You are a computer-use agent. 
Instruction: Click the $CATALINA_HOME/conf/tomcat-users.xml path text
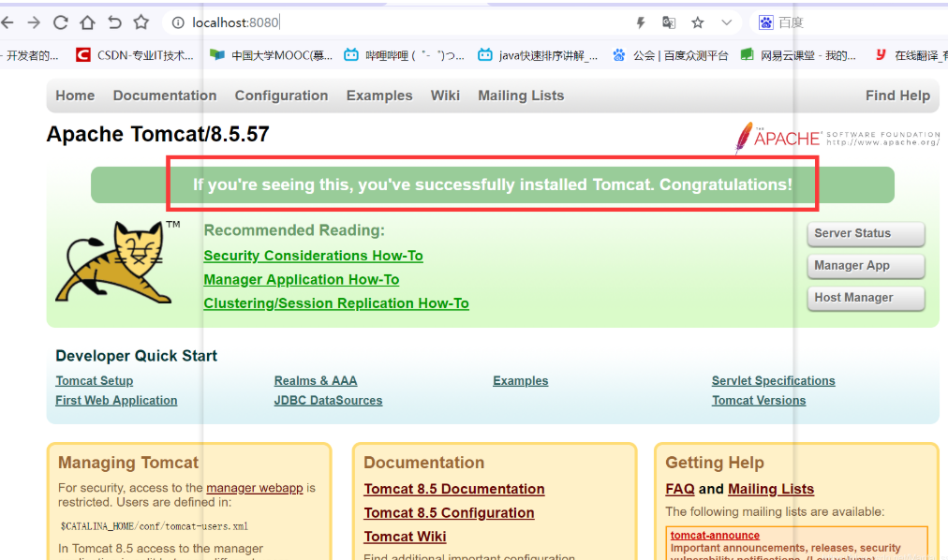tap(155, 526)
